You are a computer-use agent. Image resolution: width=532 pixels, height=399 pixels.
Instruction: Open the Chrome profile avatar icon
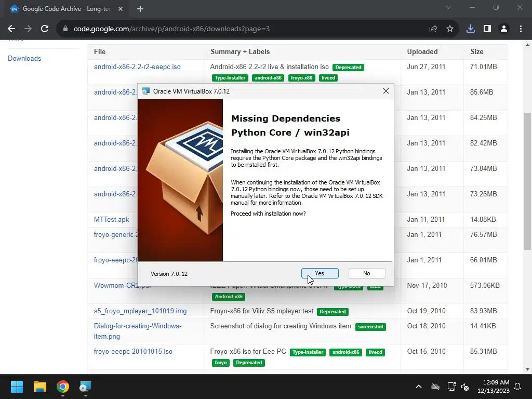point(504,29)
